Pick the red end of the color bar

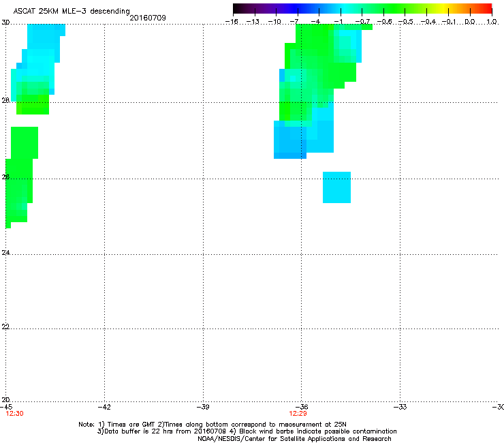[487, 8]
